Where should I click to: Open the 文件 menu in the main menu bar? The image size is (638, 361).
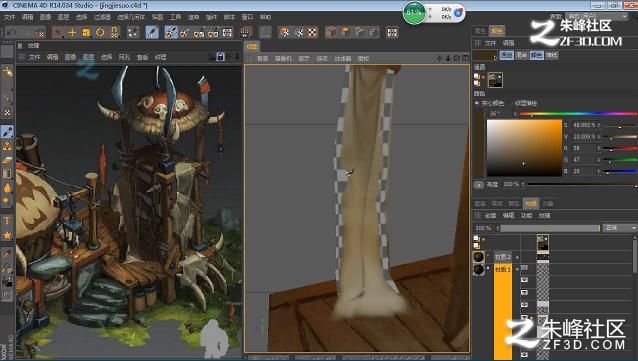point(9,17)
